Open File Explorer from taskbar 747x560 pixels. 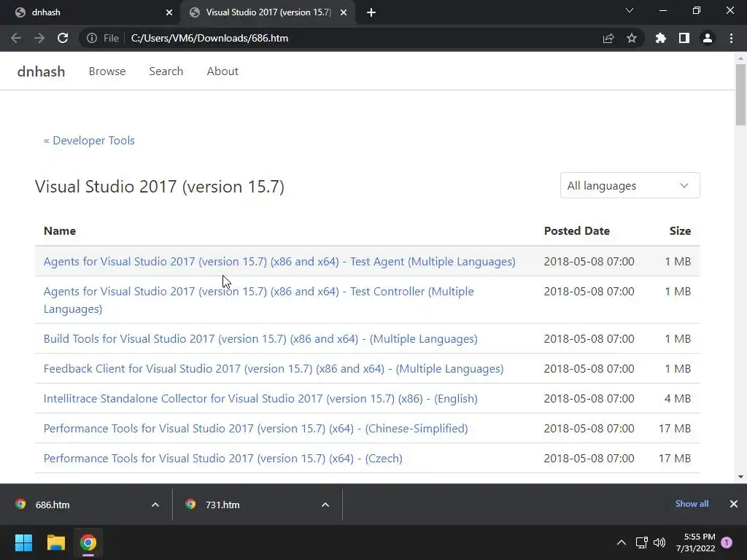point(55,542)
